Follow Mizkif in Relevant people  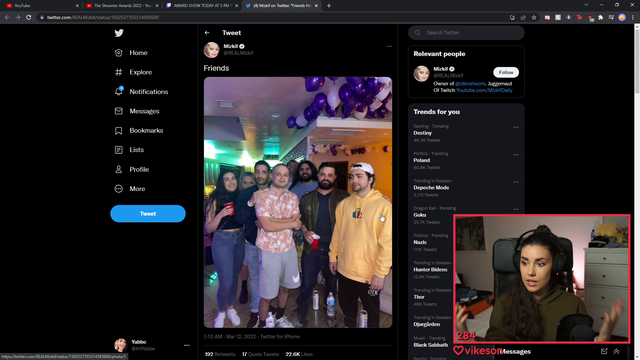tap(506, 72)
